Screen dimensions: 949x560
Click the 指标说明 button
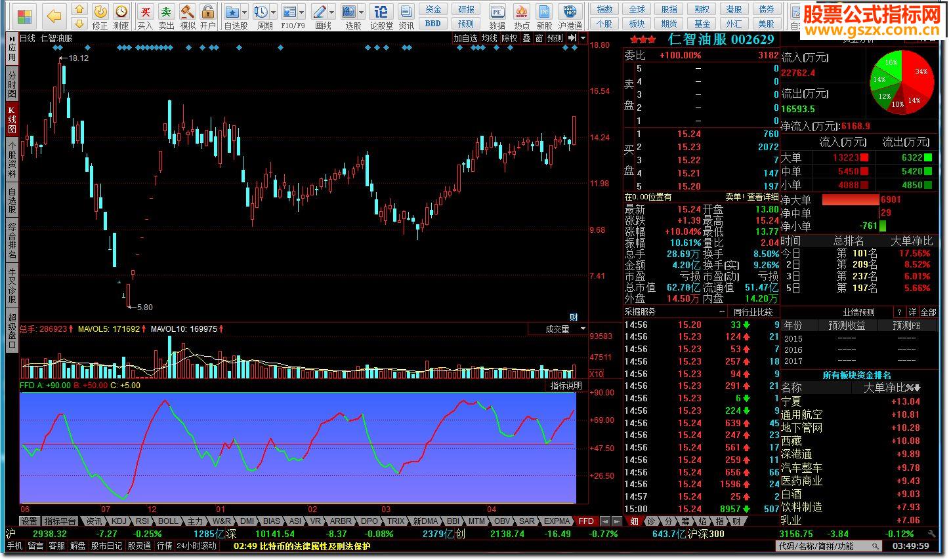[x=566, y=386]
